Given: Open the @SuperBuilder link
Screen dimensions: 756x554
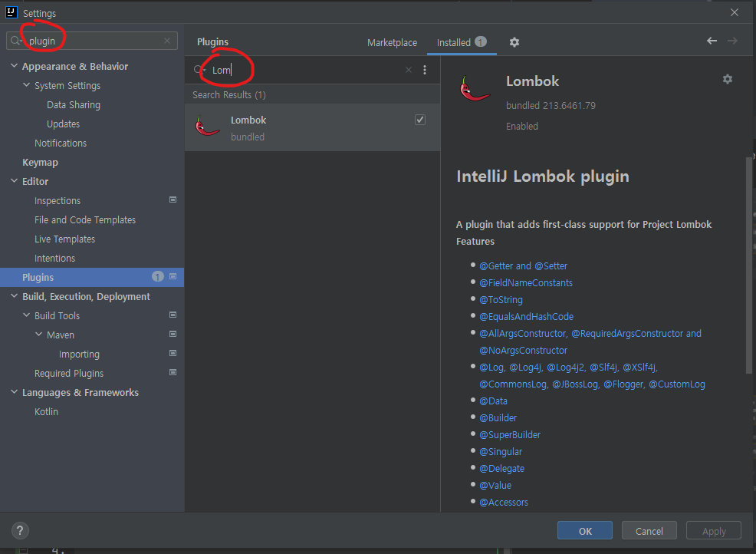Looking at the screenshot, I should [510, 435].
